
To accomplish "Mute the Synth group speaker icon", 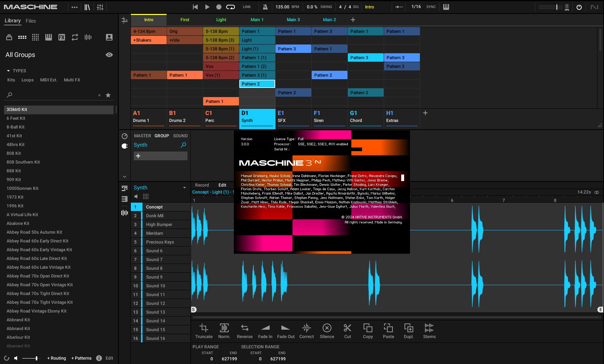I will coord(136,196).
